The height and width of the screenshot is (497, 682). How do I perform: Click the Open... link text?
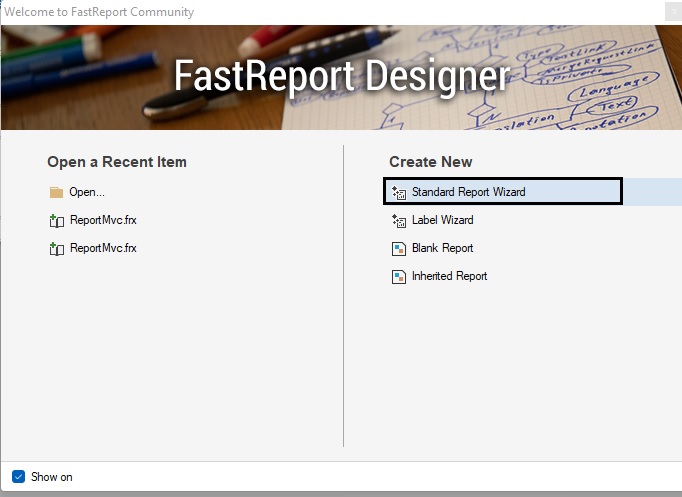(87, 192)
